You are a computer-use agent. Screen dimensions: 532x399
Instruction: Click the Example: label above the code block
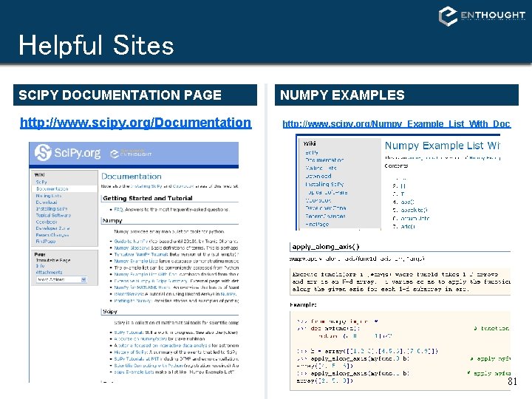point(303,304)
